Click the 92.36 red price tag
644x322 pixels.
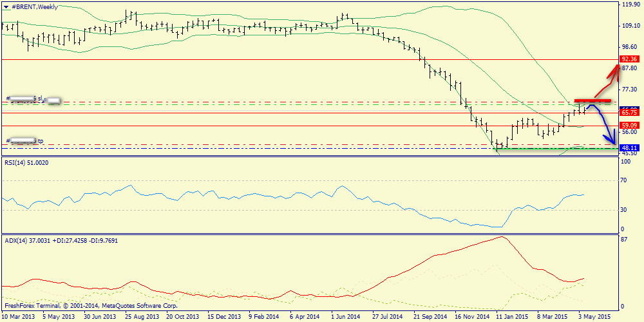pyautogui.click(x=629, y=59)
